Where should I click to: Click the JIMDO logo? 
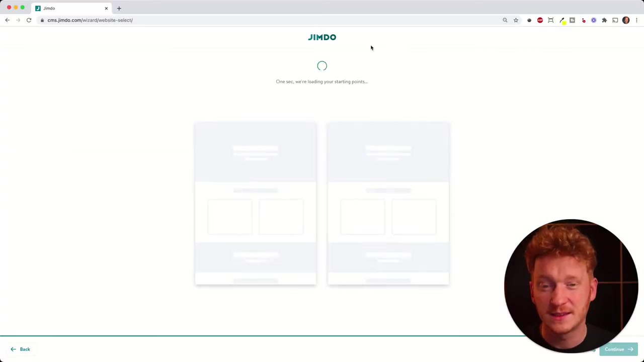[x=322, y=37]
